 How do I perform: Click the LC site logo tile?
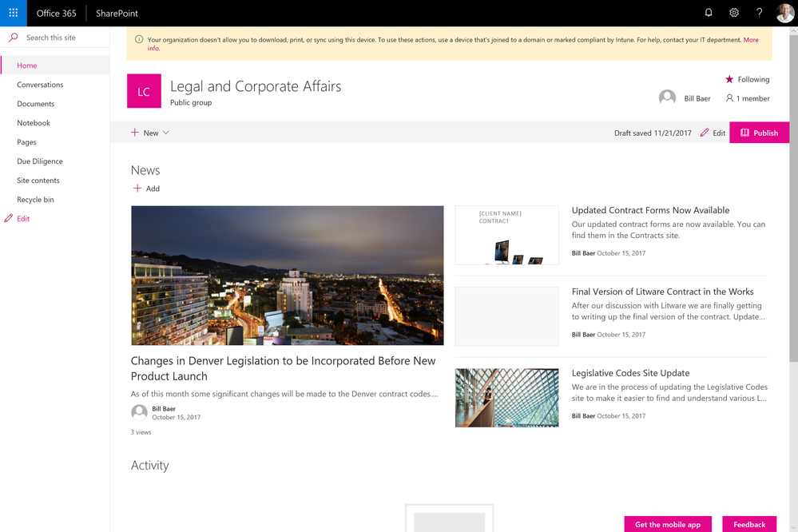[144, 91]
